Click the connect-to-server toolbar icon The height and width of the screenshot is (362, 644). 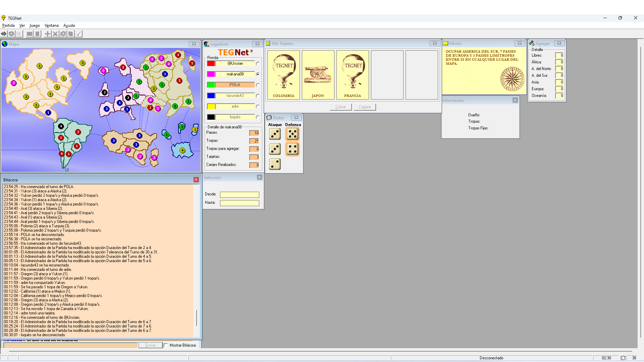tap(4, 34)
